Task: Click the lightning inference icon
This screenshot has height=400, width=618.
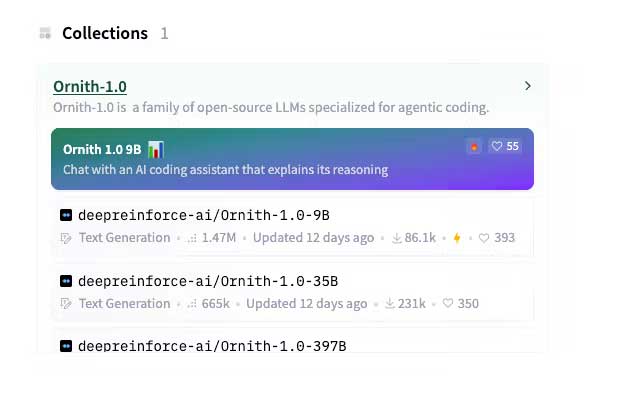Action: 457,238
